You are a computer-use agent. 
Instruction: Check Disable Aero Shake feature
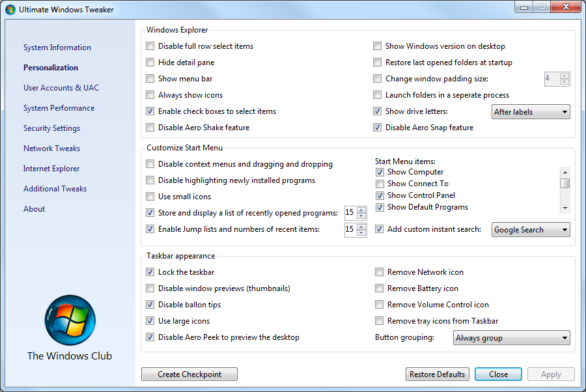click(x=150, y=128)
